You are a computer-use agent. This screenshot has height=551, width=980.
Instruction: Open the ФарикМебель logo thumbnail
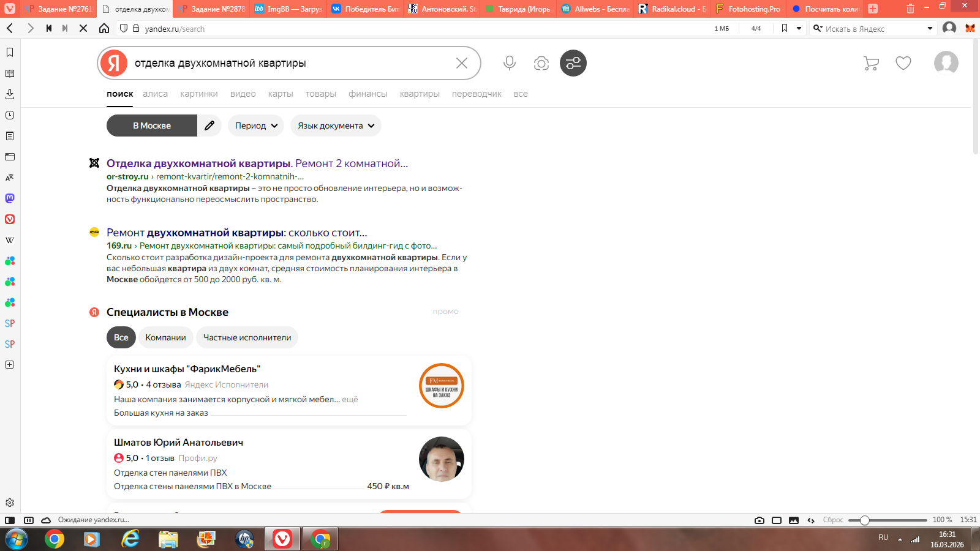pos(442,386)
